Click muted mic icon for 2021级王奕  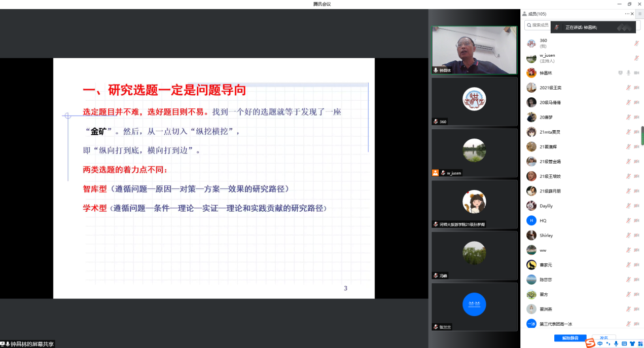(628, 88)
